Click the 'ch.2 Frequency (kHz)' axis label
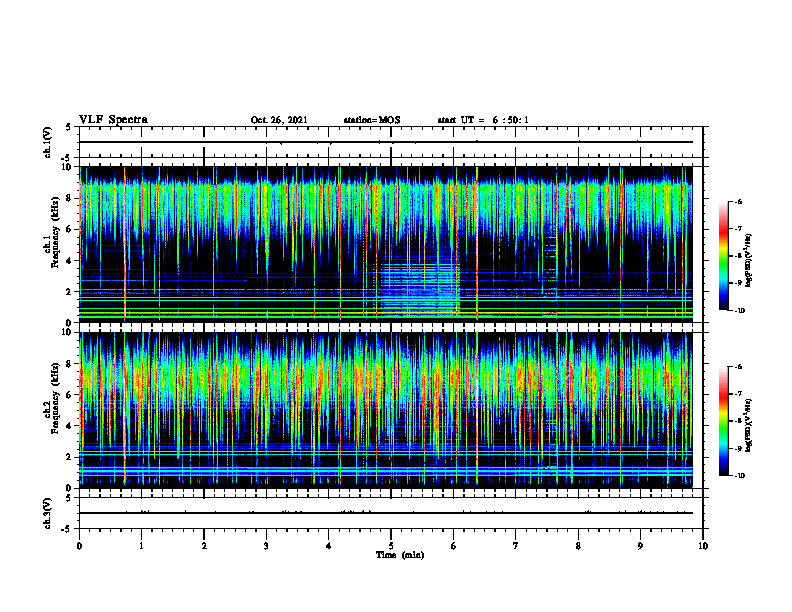 [x=51, y=398]
